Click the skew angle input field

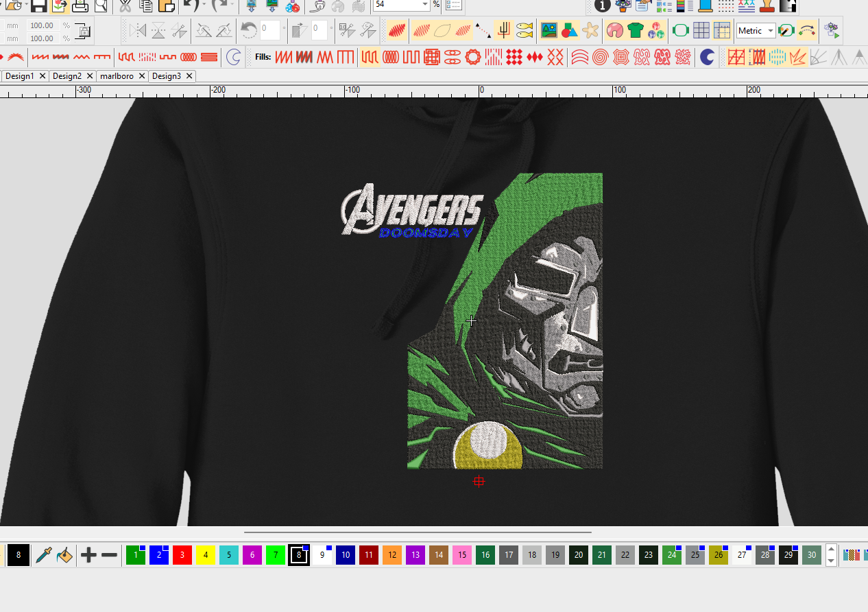click(x=320, y=30)
